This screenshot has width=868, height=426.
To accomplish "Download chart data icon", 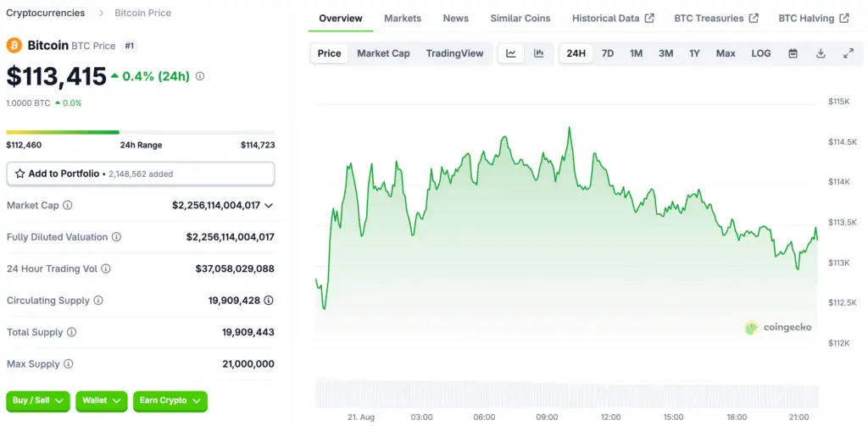I will 821,53.
